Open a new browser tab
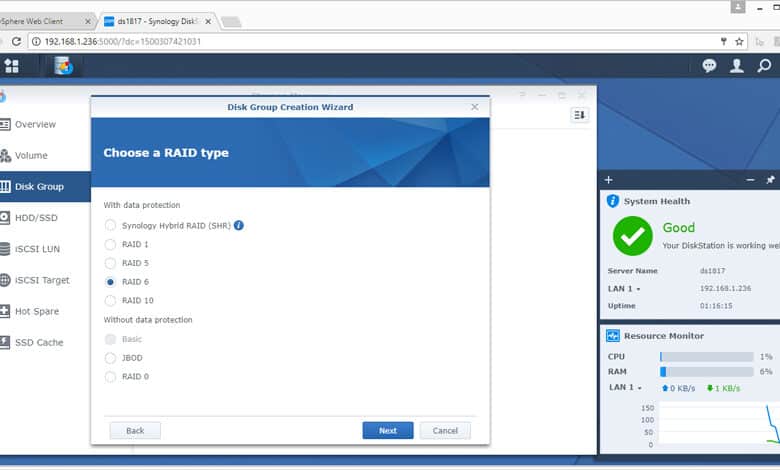 click(x=231, y=21)
